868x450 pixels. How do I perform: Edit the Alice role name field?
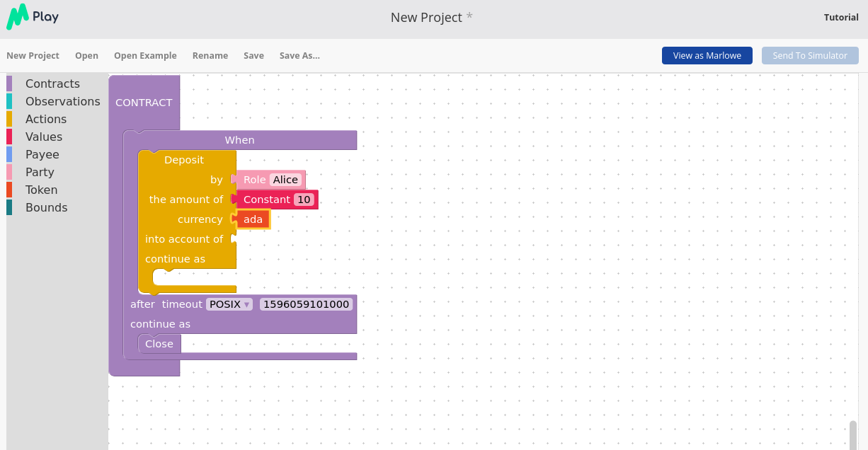(x=285, y=180)
